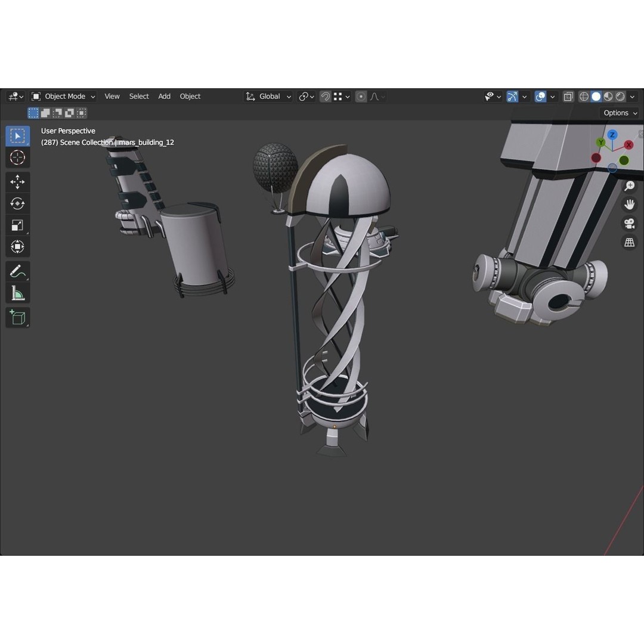Screen dimensions: 644x644
Task: Select the Cursor tool in toolbar
Action: 17,158
